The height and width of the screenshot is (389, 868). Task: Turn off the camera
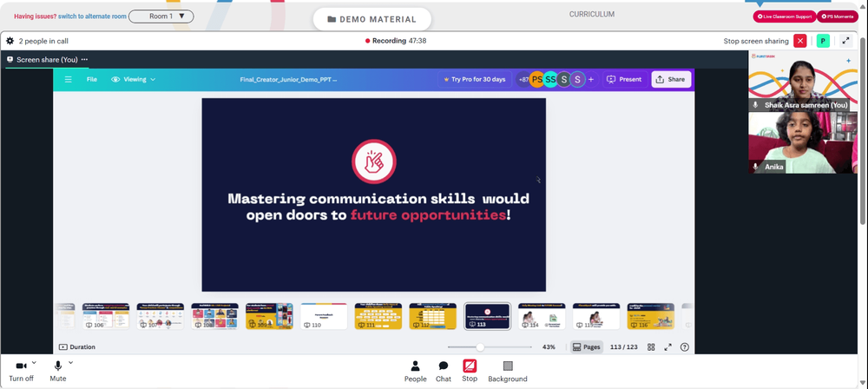coord(21,371)
